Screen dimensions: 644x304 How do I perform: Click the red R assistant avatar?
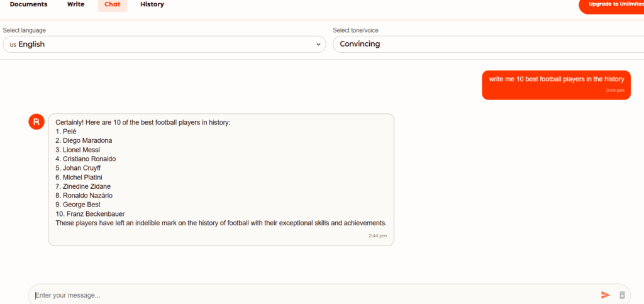pos(36,121)
